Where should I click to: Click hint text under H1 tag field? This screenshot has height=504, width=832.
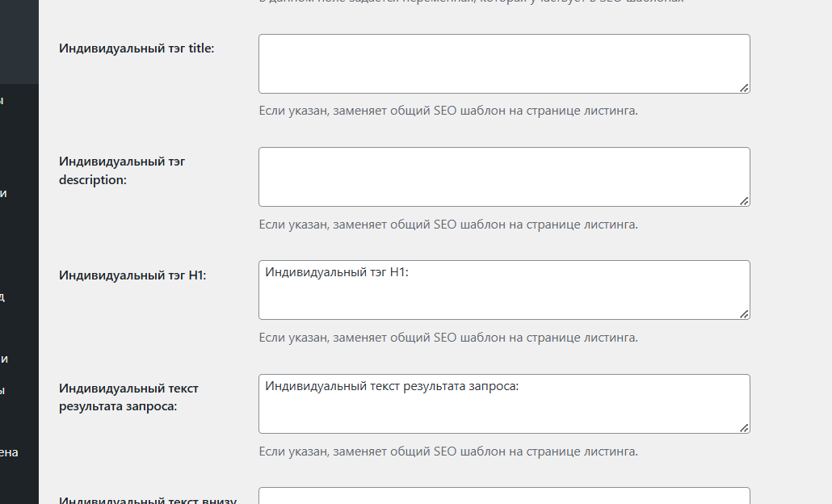tap(448, 338)
